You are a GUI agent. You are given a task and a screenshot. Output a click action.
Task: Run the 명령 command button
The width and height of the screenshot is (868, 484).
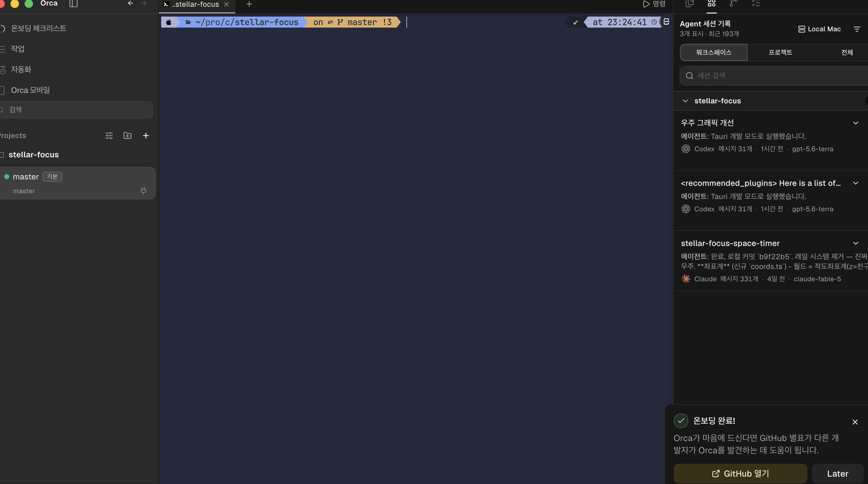(x=654, y=4)
